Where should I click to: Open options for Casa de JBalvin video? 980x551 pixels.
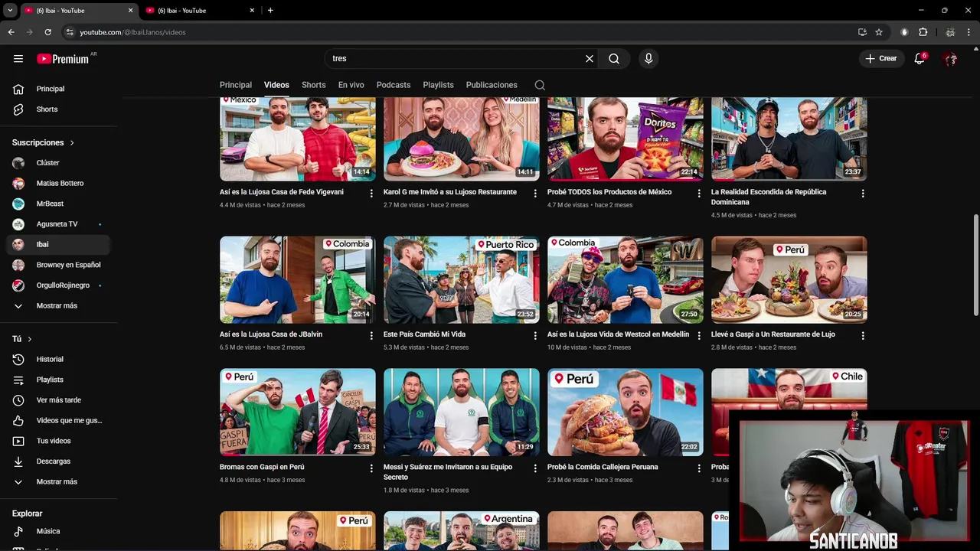371,336
